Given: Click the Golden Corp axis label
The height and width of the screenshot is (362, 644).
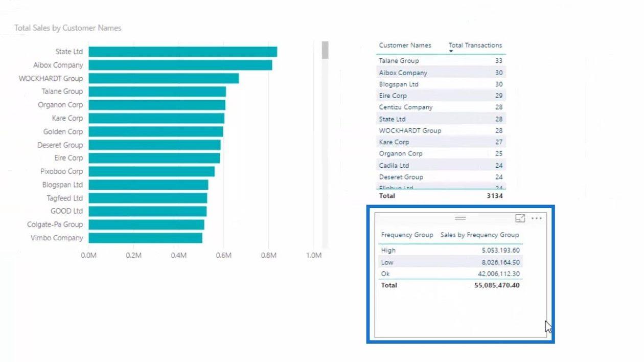Looking at the screenshot, I should pos(63,131).
